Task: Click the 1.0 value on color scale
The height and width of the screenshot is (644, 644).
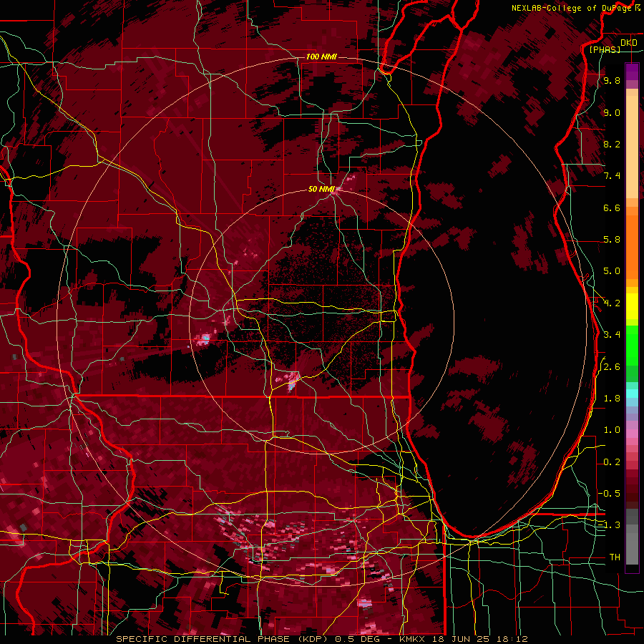Action: click(x=612, y=430)
